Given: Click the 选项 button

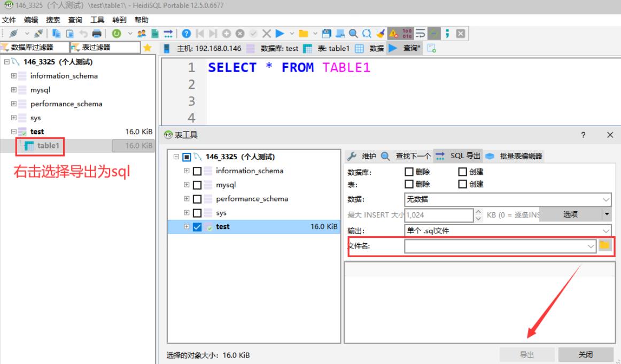Looking at the screenshot, I should click(570, 214).
